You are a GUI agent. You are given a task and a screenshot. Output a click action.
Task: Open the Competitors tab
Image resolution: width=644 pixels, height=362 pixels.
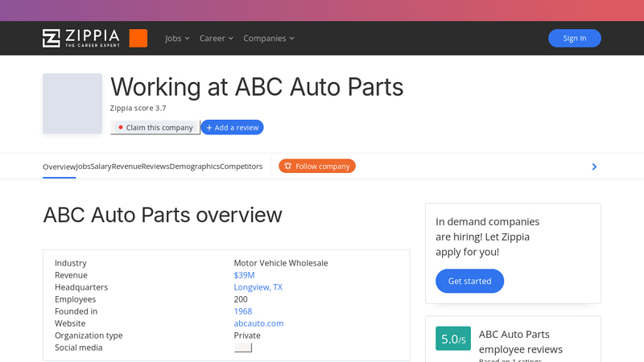click(241, 167)
